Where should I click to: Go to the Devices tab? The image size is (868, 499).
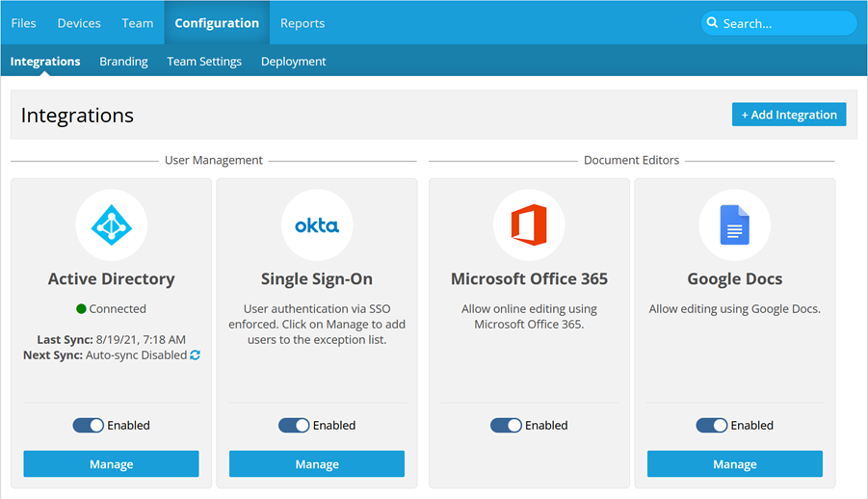pyautogui.click(x=79, y=23)
